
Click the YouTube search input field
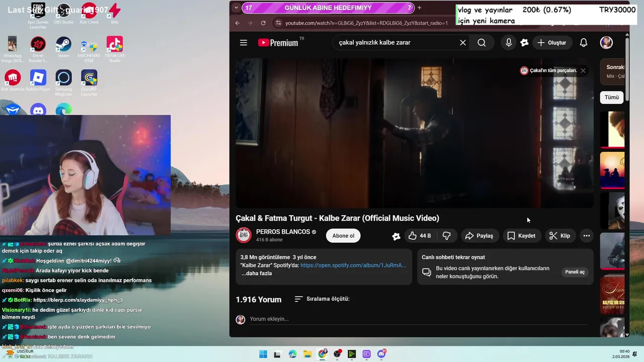(395, 43)
